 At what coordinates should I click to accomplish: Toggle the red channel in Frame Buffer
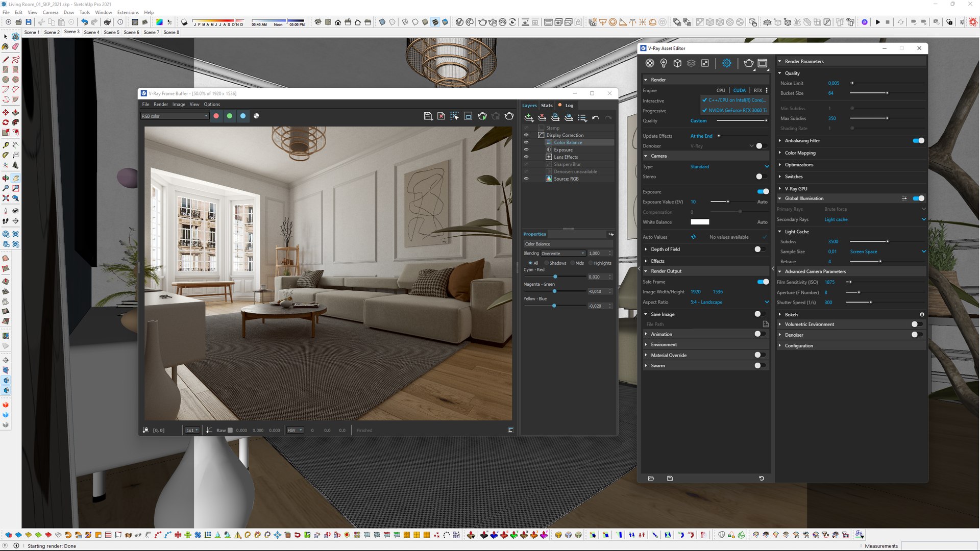[216, 116]
